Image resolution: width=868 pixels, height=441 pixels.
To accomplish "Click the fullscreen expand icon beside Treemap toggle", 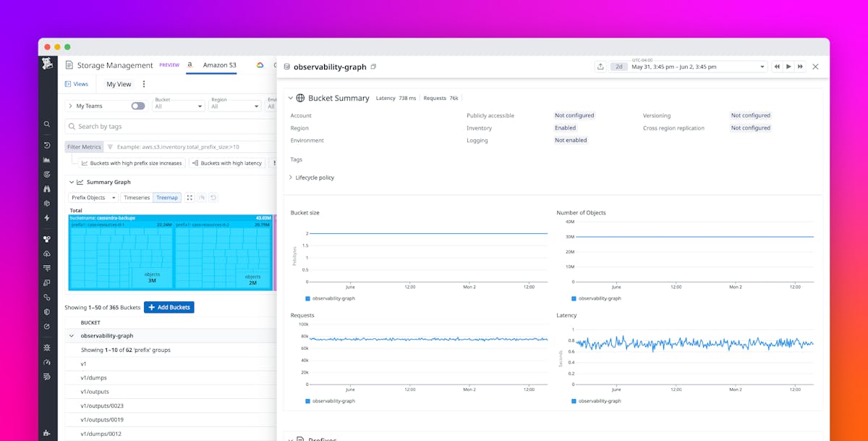I will tap(190, 197).
